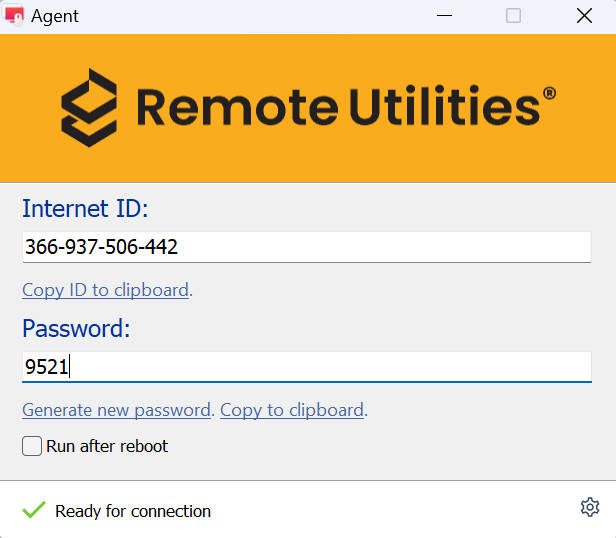This screenshot has height=538, width=616.
Task: Click the "Agent" window title text
Action: point(55,16)
